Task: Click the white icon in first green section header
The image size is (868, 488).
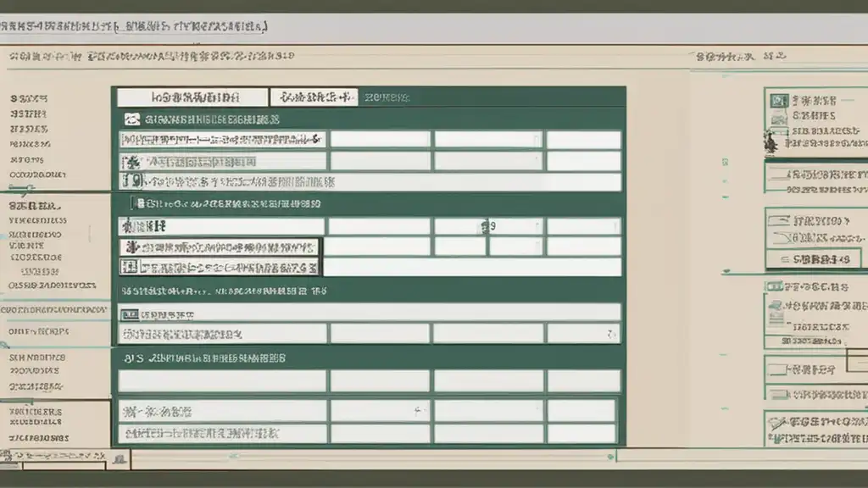Action: click(x=131, y=119)
